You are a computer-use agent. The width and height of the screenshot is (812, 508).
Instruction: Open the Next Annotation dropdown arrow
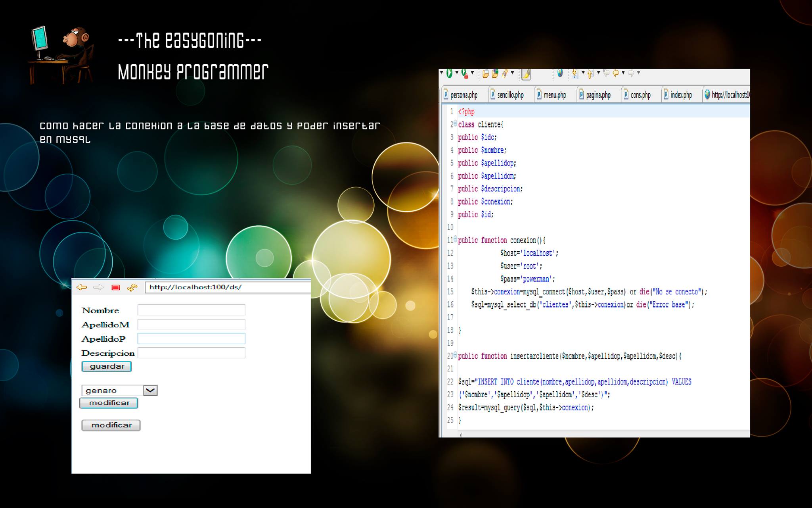(583, 73)
